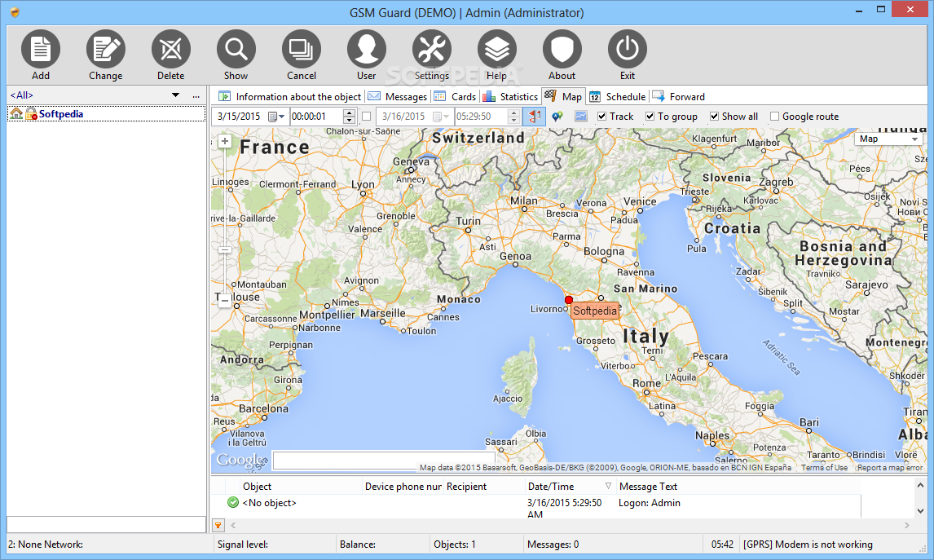Open Settings wrench icon
Screen dimensions: 934x560
[432, 49]
